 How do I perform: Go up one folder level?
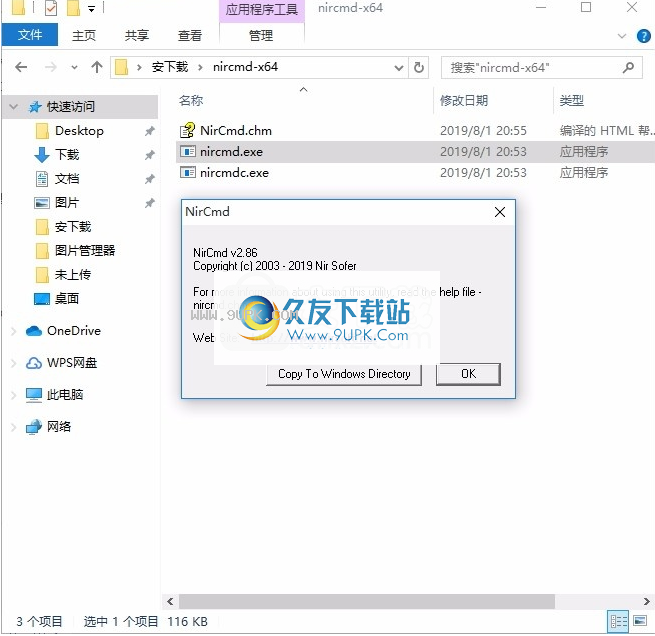tap(97, 67)
